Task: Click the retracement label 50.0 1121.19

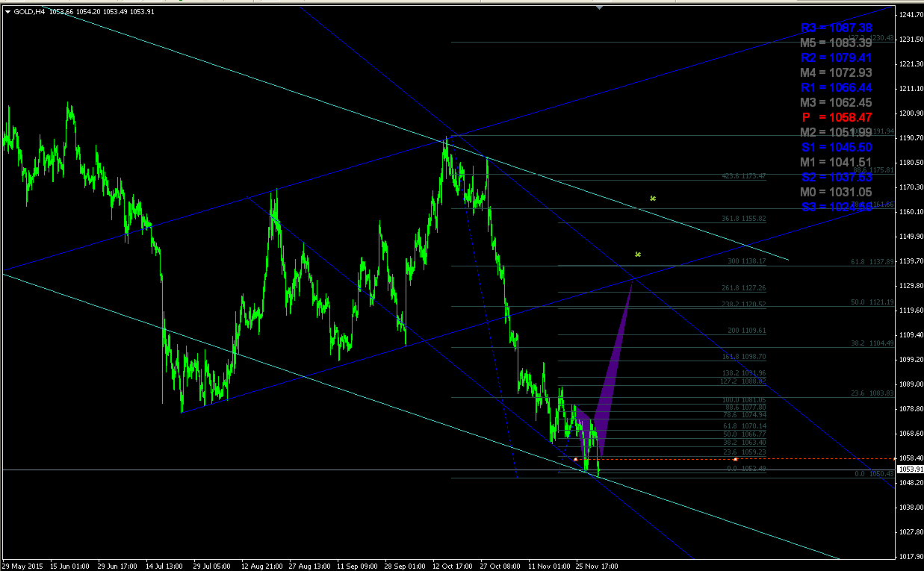Action: pos(872,302)
